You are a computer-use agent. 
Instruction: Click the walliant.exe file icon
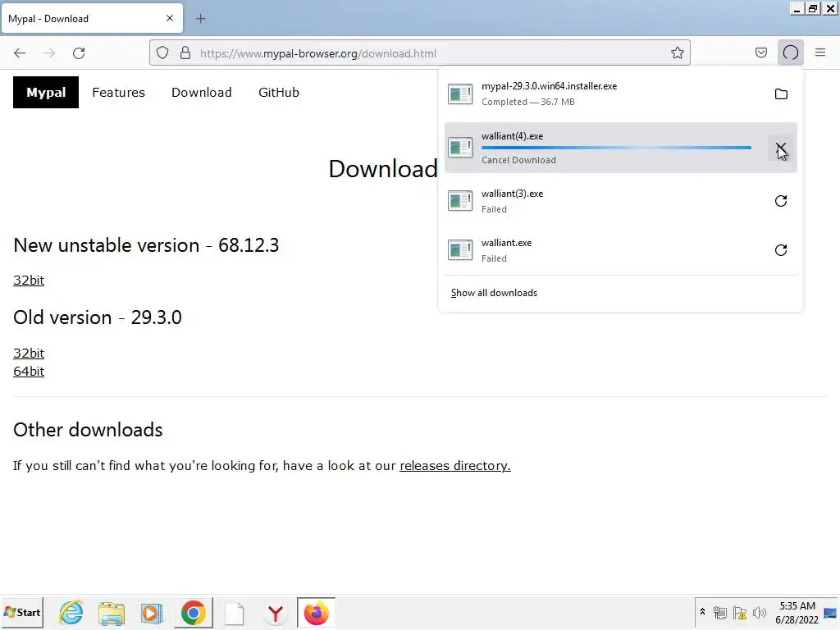coord(460,250)
